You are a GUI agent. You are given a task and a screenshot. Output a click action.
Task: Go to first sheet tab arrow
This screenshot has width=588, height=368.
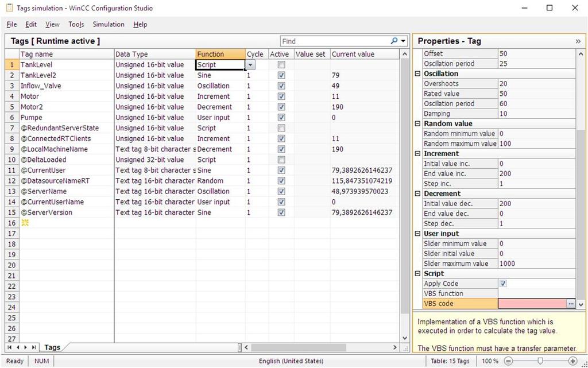tap(10, 347)
